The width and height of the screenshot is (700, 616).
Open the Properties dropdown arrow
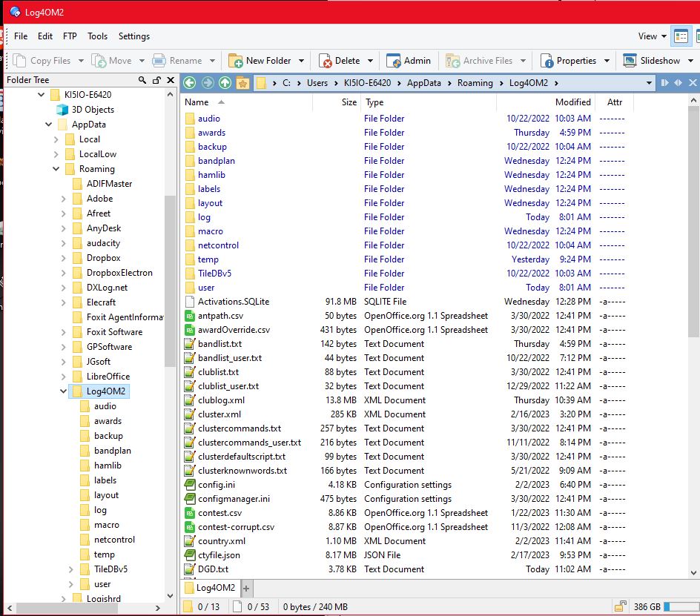pyautogui.click(x=607, y=60)
